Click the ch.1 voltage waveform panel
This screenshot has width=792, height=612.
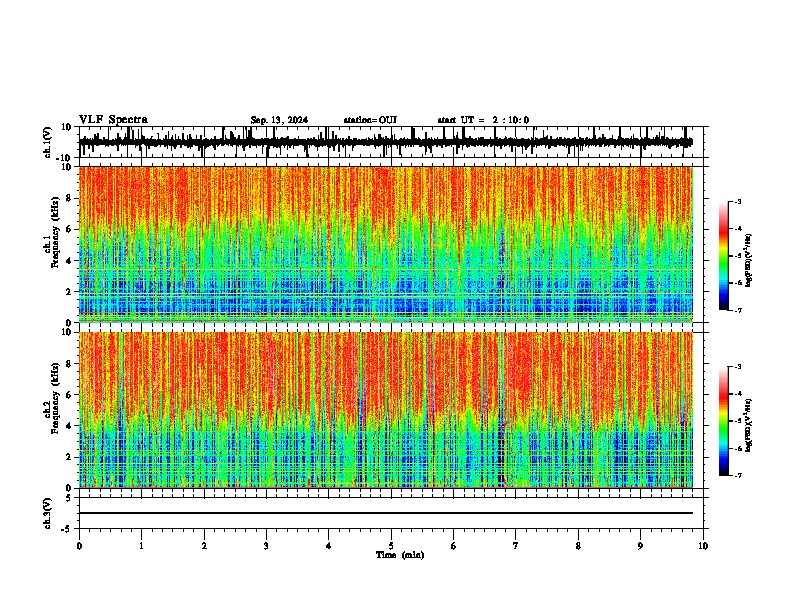391,142
